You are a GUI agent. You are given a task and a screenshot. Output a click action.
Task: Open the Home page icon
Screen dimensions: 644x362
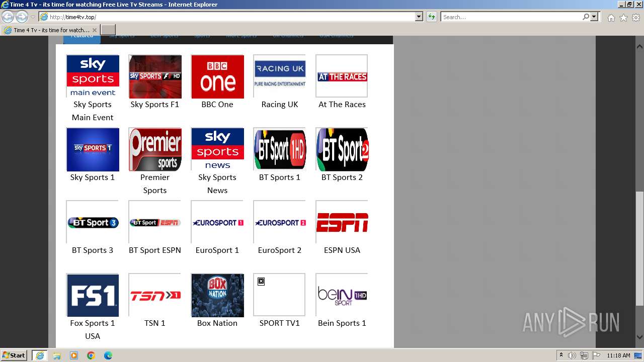click(x=611, y=18)
